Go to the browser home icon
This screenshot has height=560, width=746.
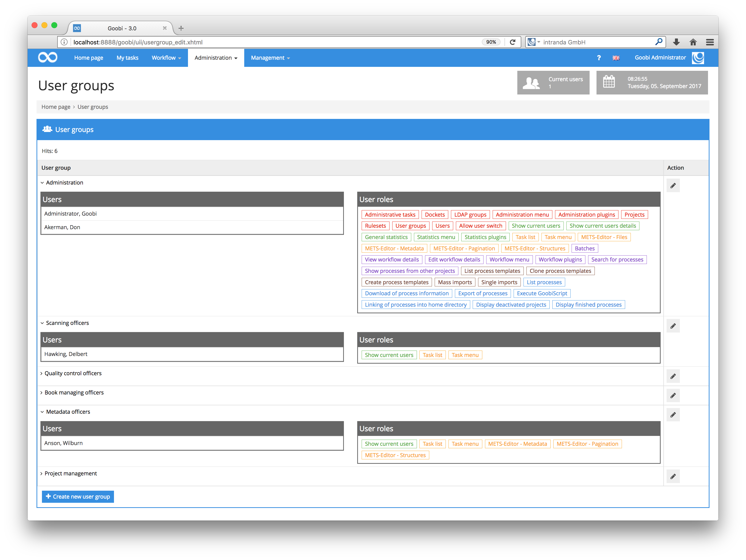tap(693, 42)
